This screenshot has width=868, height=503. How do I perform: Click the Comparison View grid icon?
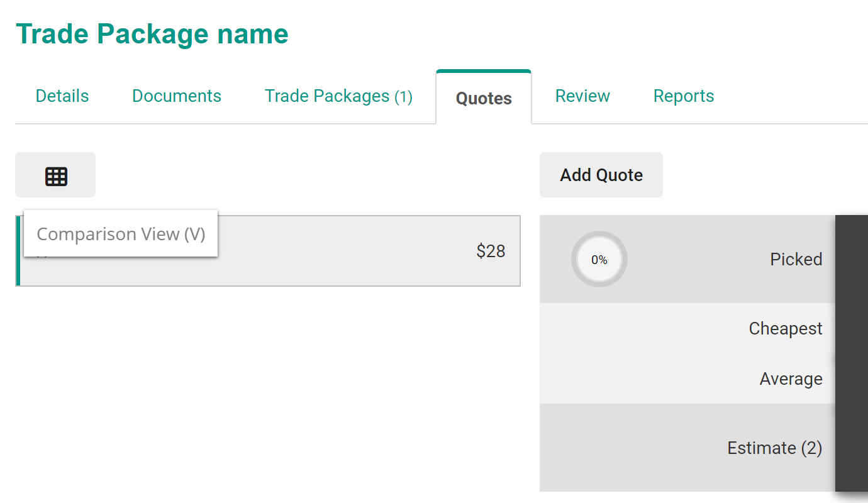(56, 176)
